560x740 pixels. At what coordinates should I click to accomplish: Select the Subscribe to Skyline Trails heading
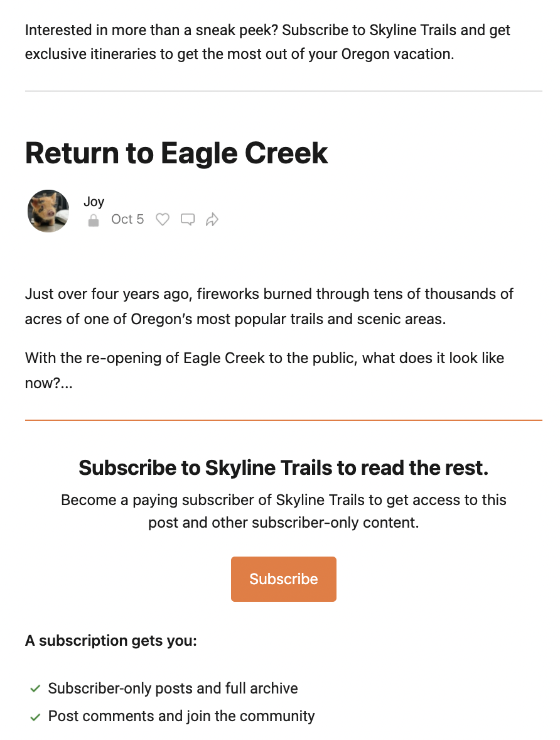tap(284, 468)
